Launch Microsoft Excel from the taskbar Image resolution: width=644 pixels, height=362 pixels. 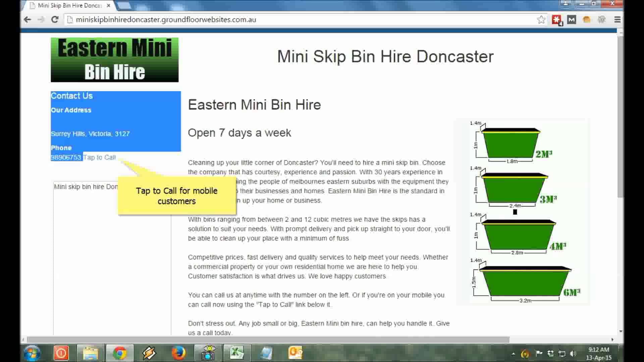click(x=237, y=353)
